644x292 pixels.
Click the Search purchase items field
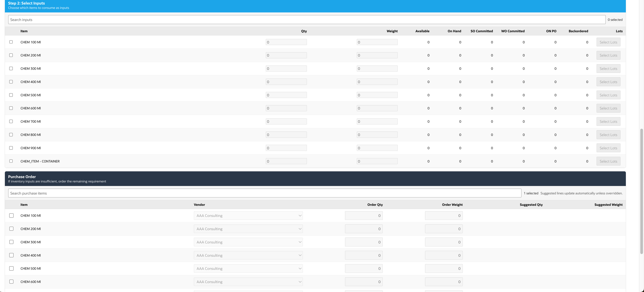[264, 193]
